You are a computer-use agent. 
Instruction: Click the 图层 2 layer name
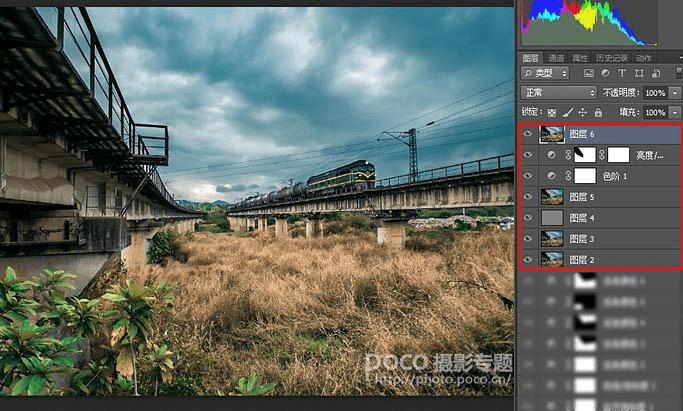point(582,260)
